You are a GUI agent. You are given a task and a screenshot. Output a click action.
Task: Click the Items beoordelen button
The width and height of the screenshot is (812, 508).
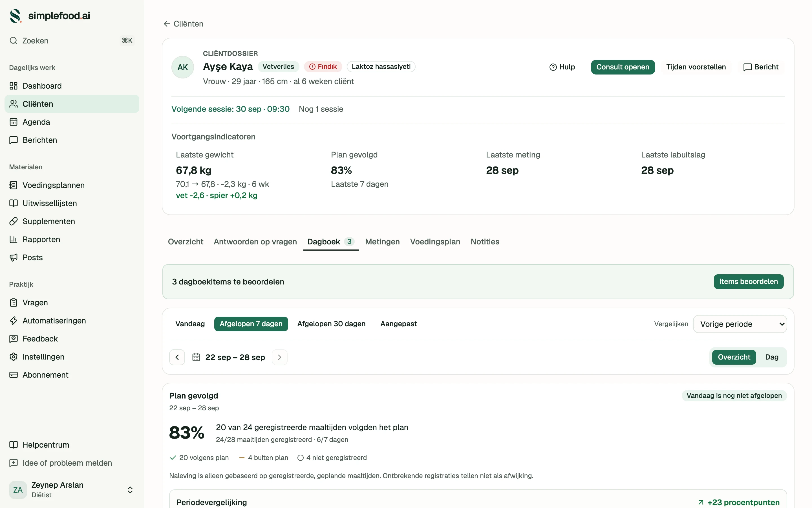point(749,282)
